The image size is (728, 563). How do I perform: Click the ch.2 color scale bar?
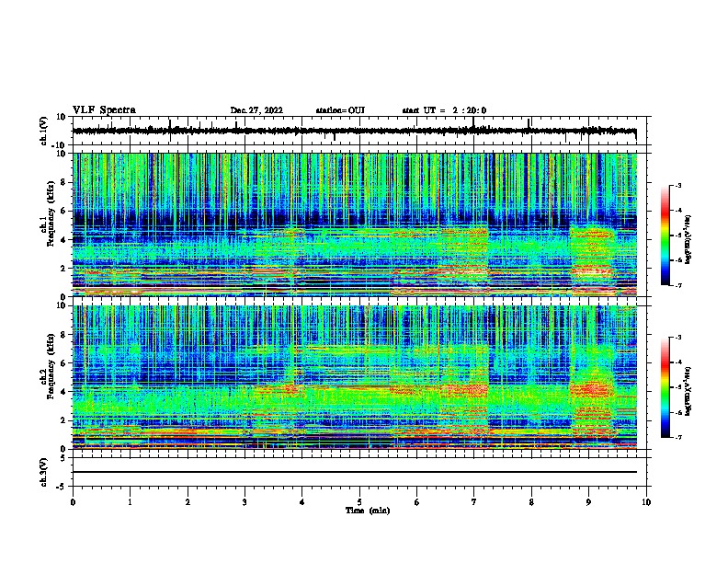pos(665,387)
